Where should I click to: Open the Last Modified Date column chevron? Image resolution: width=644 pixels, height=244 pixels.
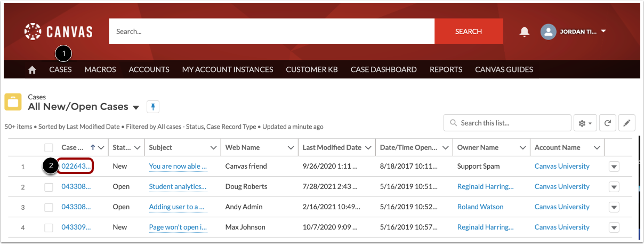(x=368, y=148)
